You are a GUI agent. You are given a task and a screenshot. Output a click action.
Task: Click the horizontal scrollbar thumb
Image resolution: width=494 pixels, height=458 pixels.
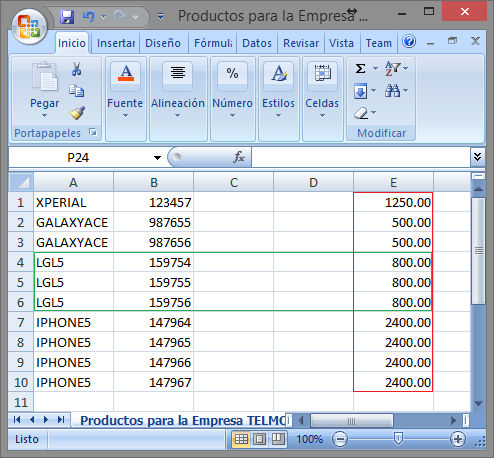352,421
